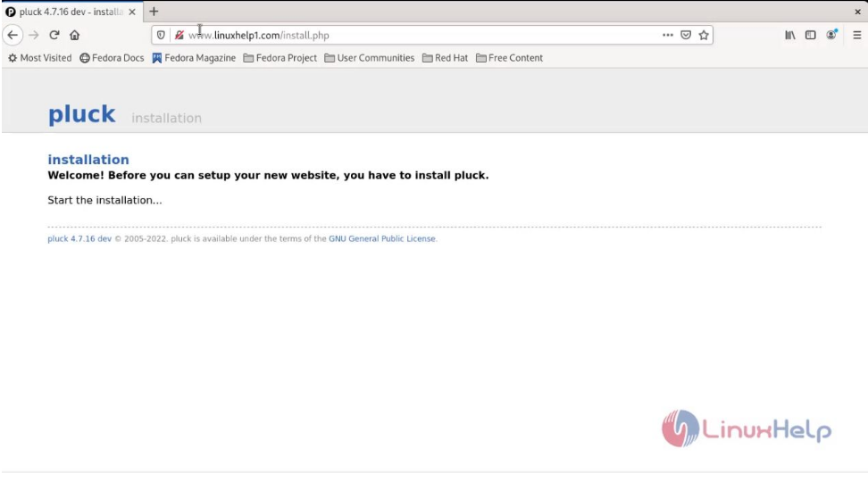Open Firefox account menu
The image size is (868, 482).
point(831,35)
